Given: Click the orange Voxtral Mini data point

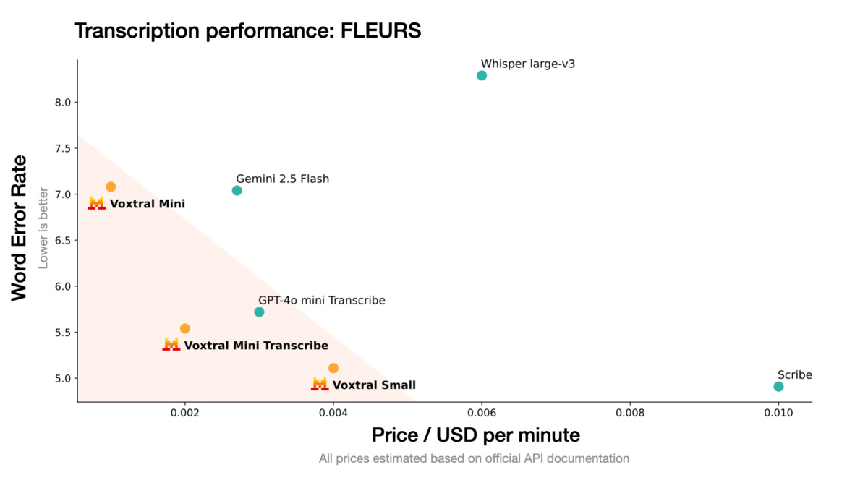Looking at the screenshot, I should [x=111, y=187].
